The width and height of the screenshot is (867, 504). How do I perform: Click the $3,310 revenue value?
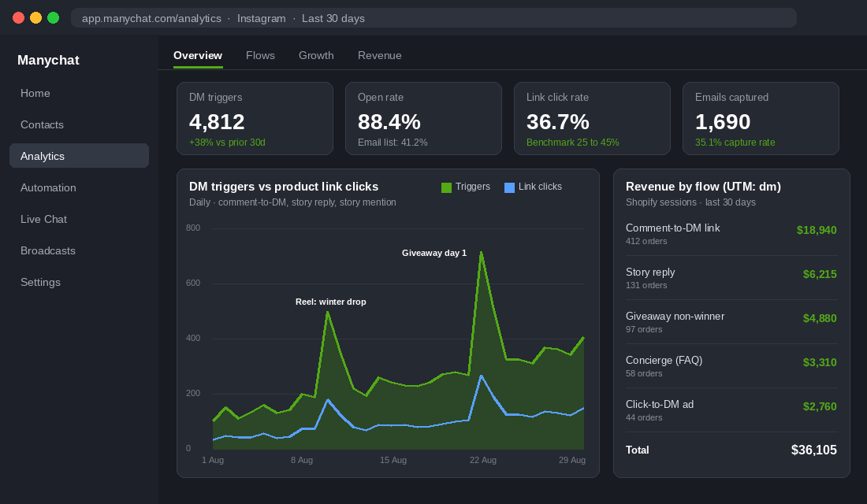pyautogui.click(x=820, y=363)
